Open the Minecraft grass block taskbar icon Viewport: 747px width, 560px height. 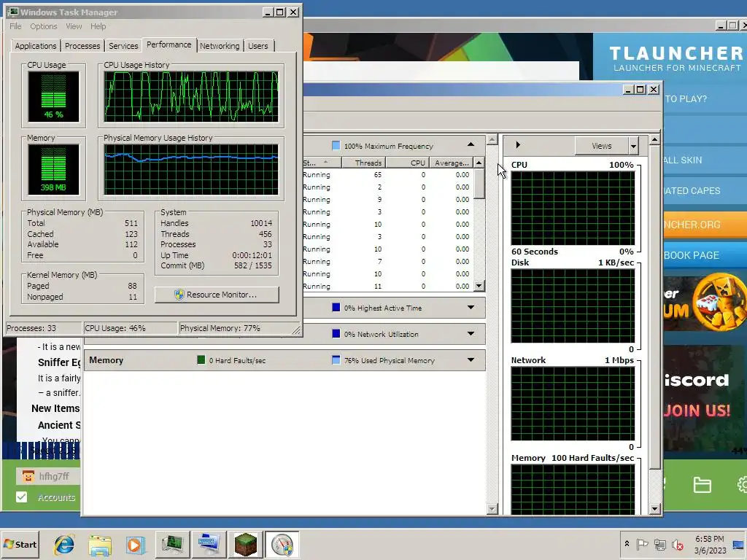(x=245, y=544)
